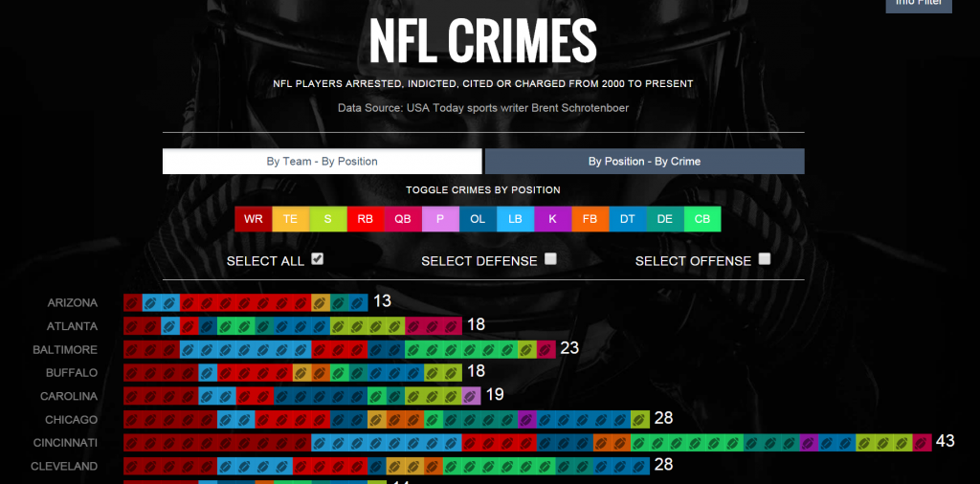Click the CHICAGO team label
This screenshot has height=484, width=980.
[x=71, y=420]
